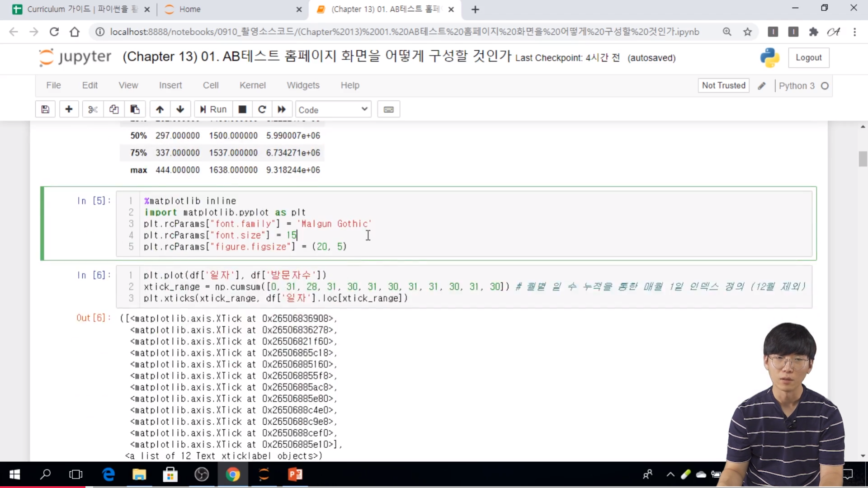Copy selected cells icon

pyautogui.click(x=114, y=109)
